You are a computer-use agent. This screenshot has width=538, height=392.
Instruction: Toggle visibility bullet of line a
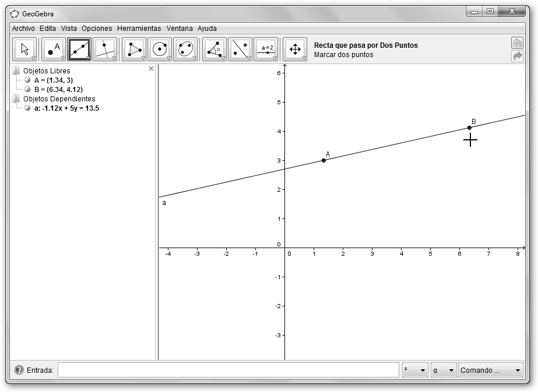click(x=27, y=108)
